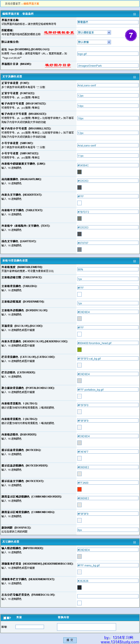Click the dark HEADERMENUTEXT swatch below #262626
Image resolution: width=140 pixels, height=644 pixels.
coord(79,587)
